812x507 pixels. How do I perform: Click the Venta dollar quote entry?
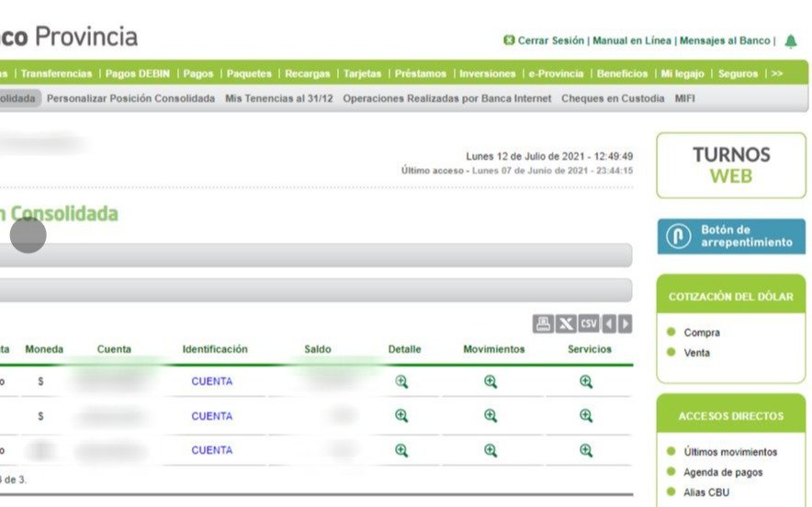tap(696, 353)
